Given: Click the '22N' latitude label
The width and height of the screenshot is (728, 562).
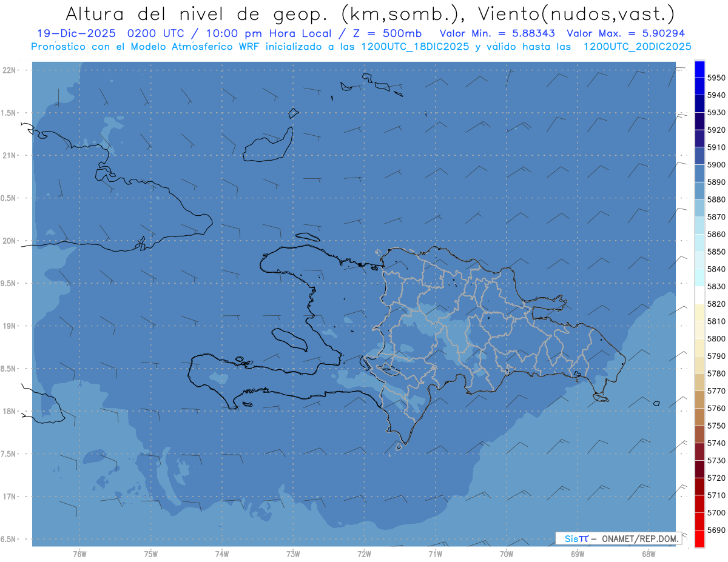Looking at the screenshot, I should (x=10, y=70).
